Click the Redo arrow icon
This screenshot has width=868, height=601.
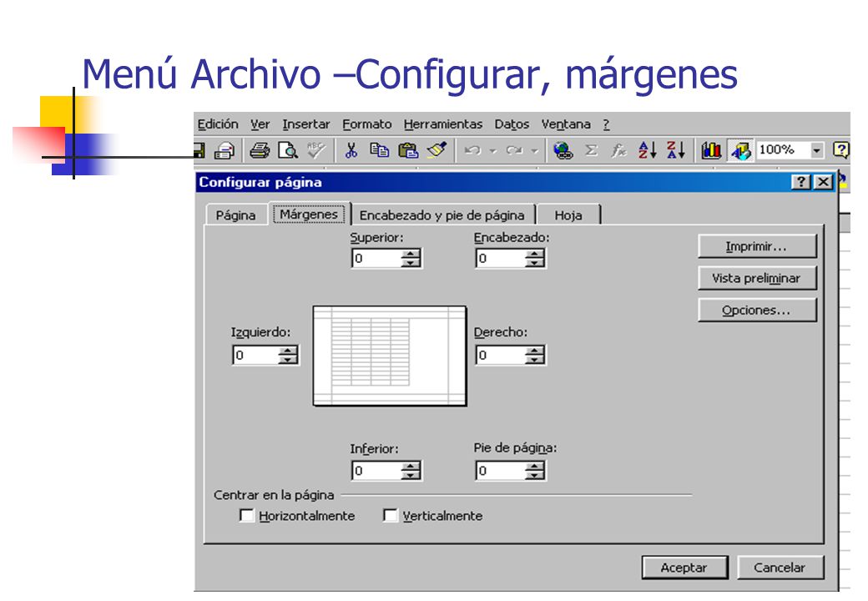coord(514,150)
